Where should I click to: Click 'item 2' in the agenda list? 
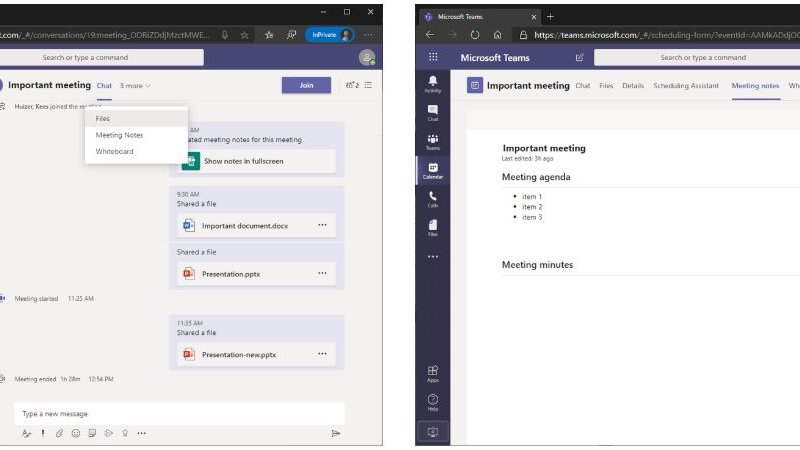pos(532,207)
